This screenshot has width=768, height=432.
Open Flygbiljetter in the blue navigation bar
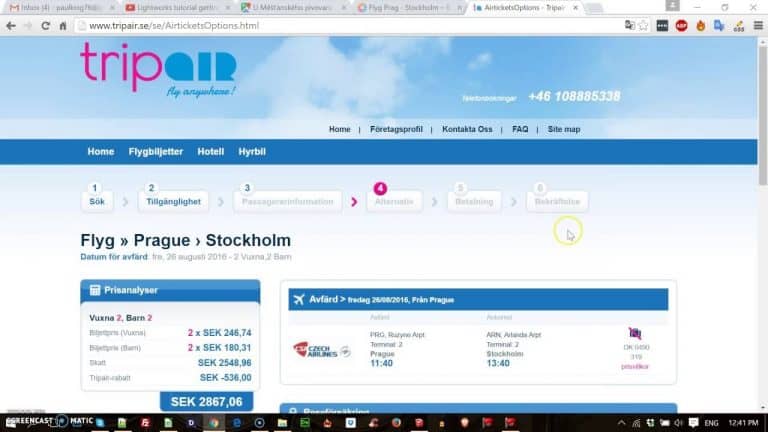pyautogui.click(x=156, y=152)
